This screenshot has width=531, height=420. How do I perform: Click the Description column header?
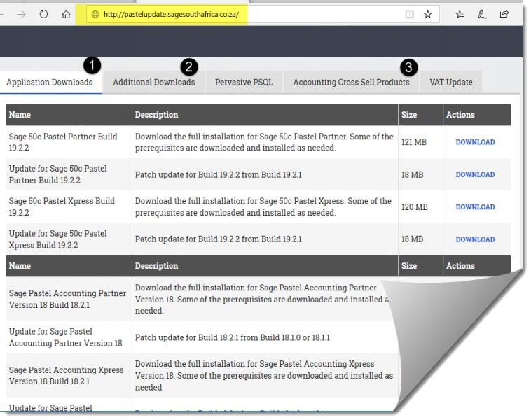157,115
